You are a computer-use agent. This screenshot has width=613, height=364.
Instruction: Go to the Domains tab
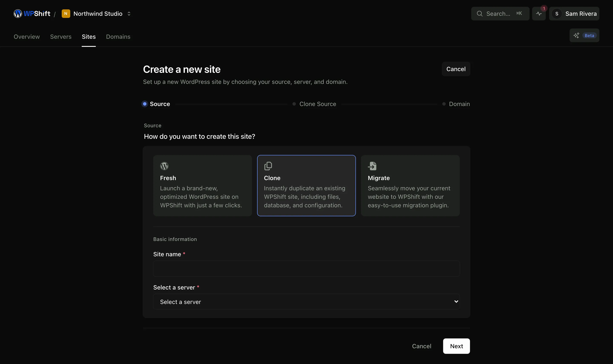[x=118, y=37]
